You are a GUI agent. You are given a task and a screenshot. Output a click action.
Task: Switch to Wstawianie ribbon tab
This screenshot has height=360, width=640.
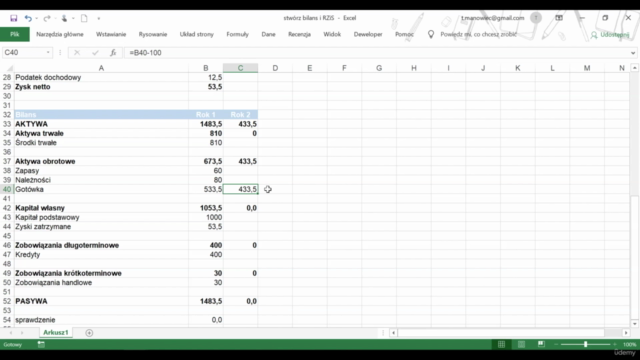coord(111,34)
